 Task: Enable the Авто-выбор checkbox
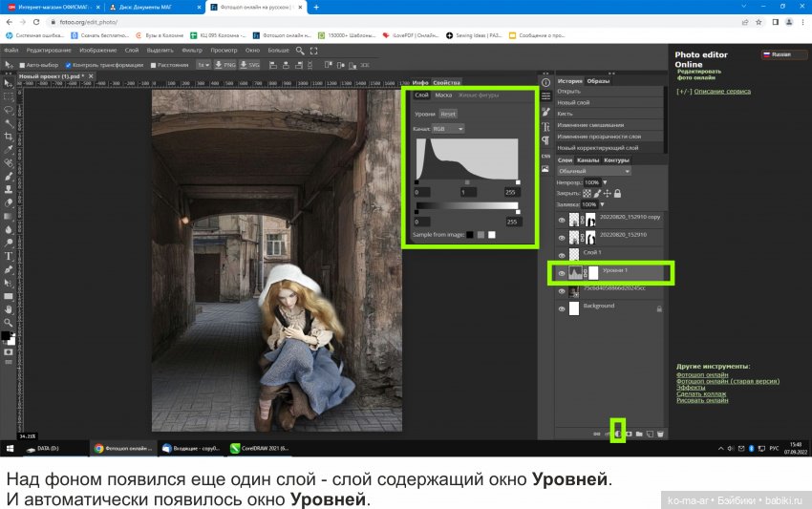(22, 65)
